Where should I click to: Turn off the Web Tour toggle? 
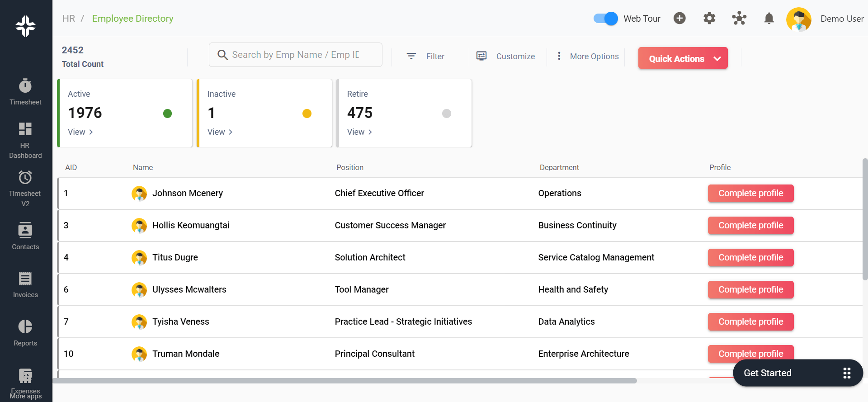coord(605,19)
